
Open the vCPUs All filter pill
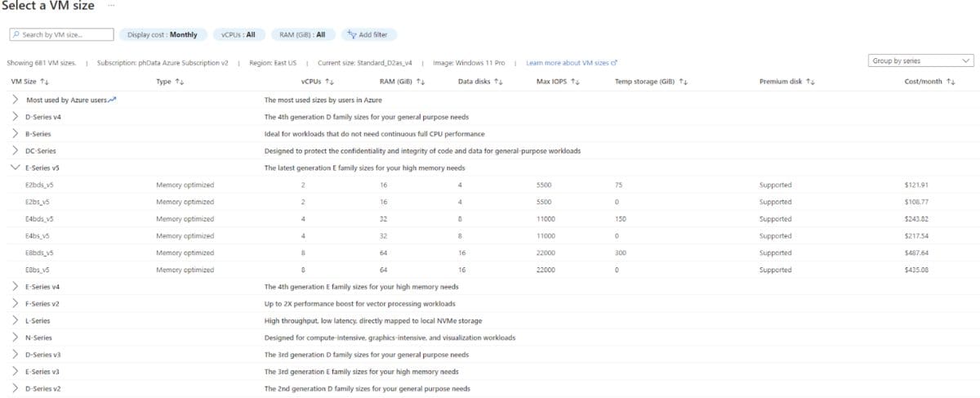click(238, 34)
